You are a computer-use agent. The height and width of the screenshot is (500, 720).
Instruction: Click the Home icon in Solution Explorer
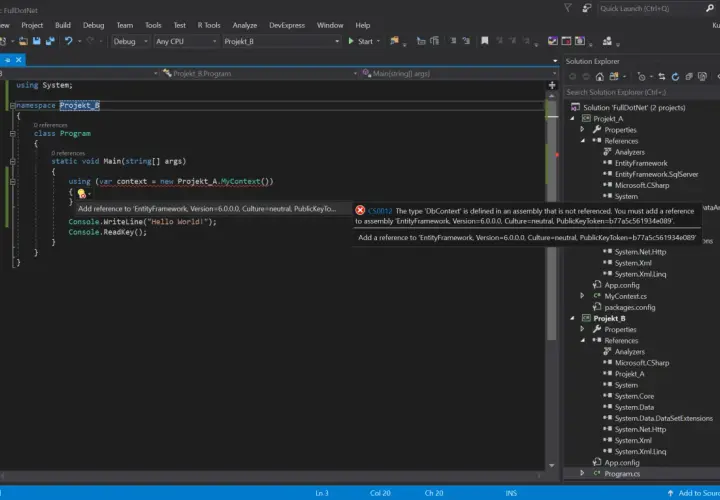(600, 77)
